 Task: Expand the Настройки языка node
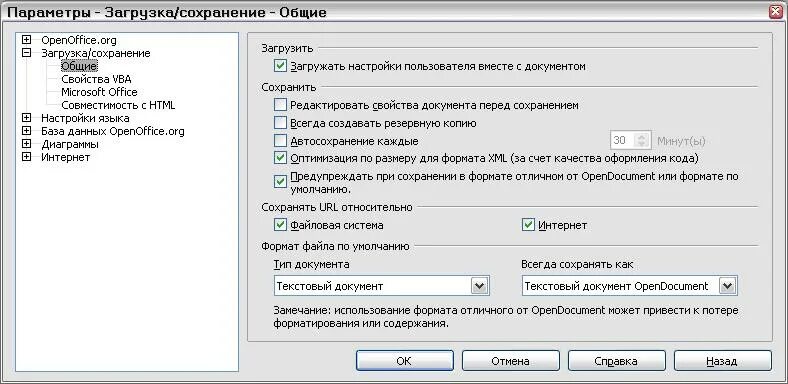coord(27,118)
